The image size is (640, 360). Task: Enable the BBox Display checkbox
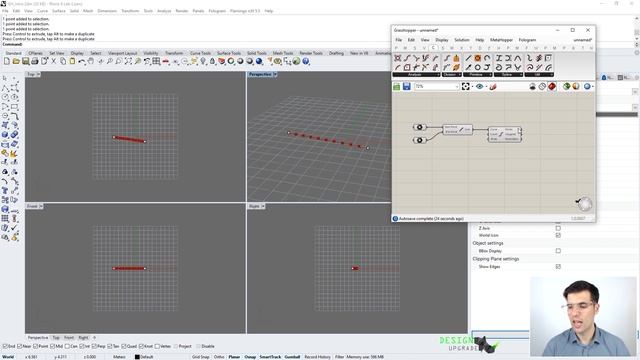pyautogui.click(x=558, y=251)
